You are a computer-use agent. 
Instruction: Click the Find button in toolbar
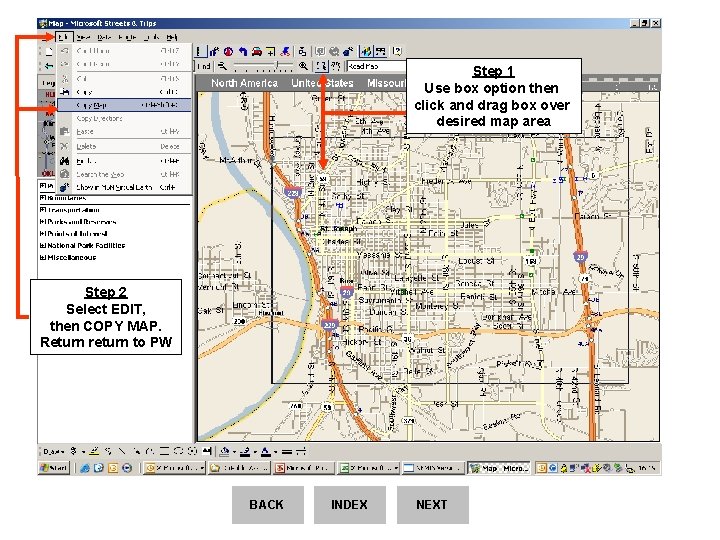[x=203, y=66]
